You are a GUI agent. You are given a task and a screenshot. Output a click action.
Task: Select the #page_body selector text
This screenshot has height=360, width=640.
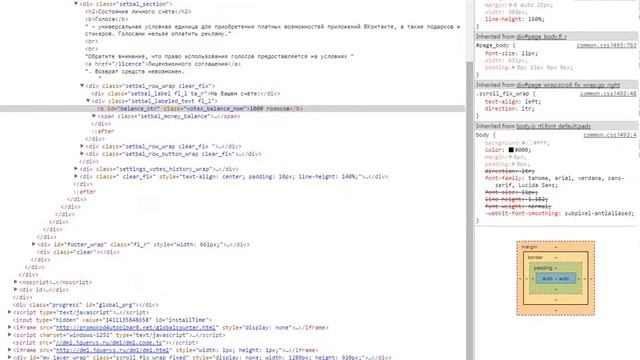492,45
